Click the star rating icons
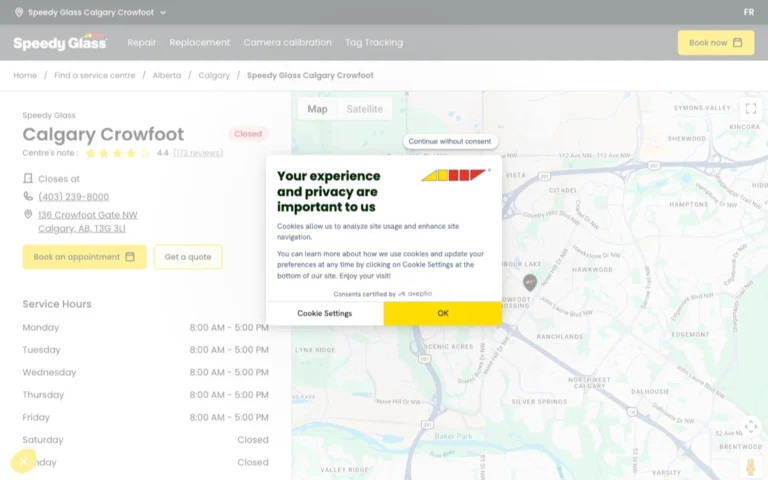 click(x=117, y=153)
